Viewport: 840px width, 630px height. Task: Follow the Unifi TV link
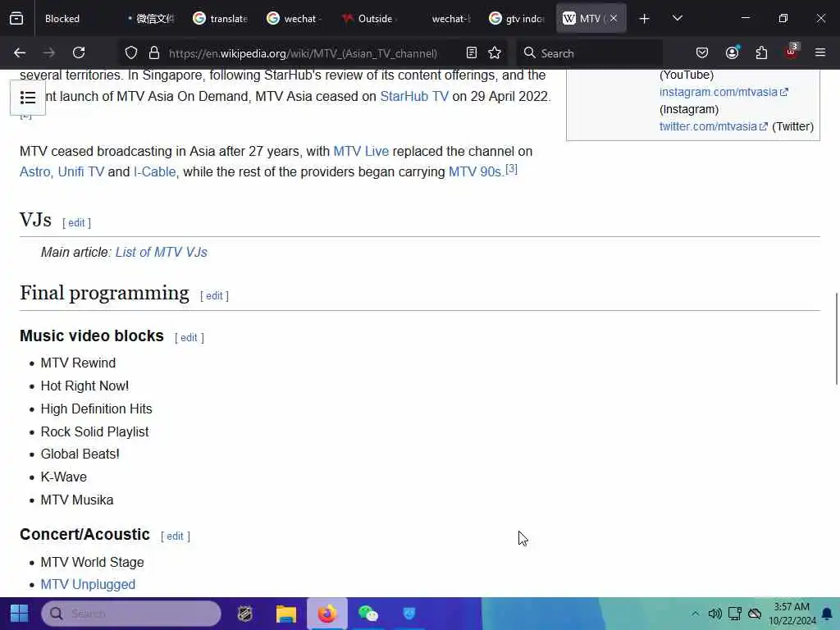pyautogui.click(x=81, y=171)
